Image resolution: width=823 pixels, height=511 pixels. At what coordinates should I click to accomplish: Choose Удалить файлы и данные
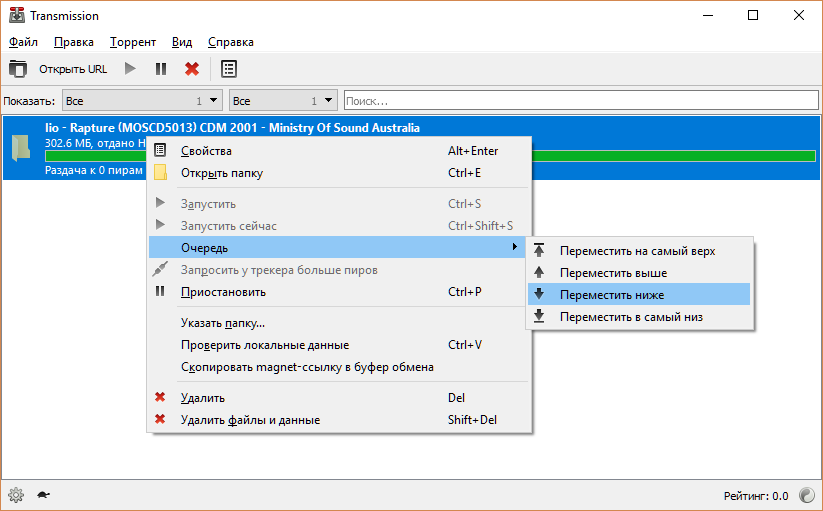(x=339, y=420)
